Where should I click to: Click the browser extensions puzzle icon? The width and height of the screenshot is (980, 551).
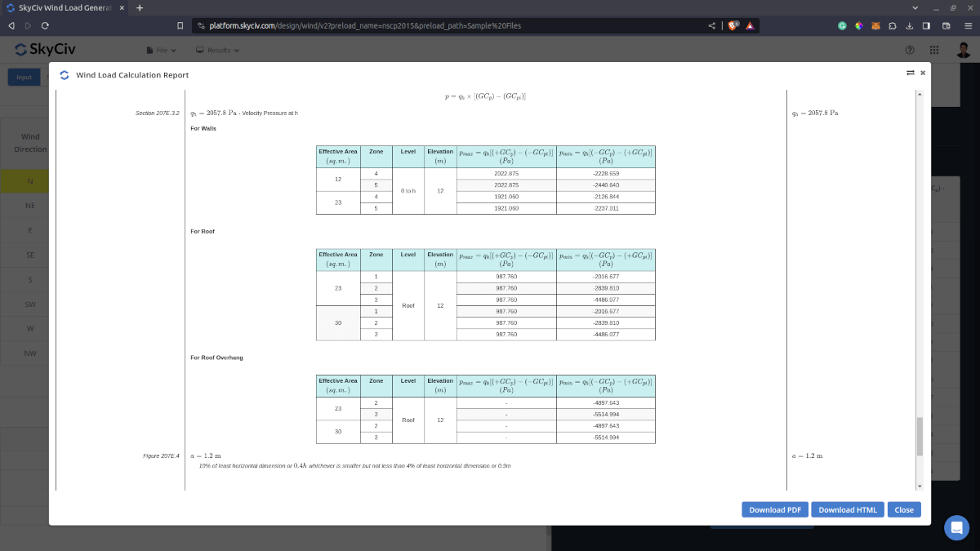[892, 25]
